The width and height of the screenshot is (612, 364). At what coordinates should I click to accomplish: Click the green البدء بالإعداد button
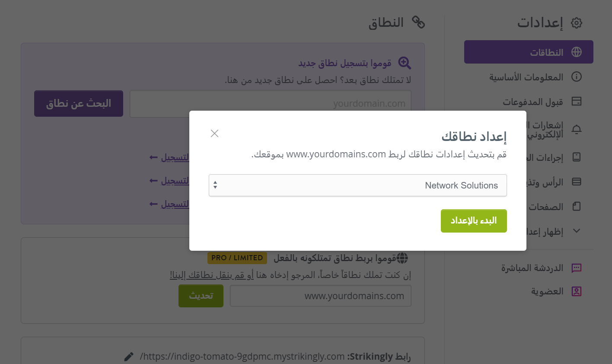474,221
